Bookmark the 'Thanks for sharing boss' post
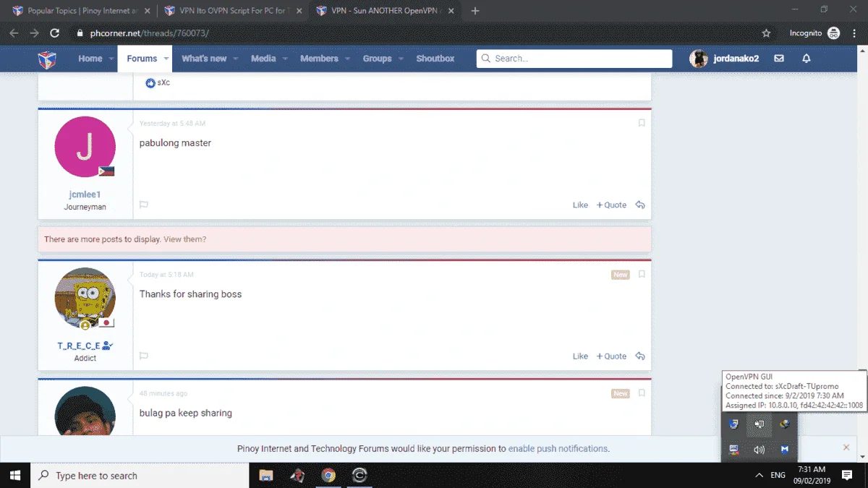Viewport: 868px width, 488px height. click(642, 274)
